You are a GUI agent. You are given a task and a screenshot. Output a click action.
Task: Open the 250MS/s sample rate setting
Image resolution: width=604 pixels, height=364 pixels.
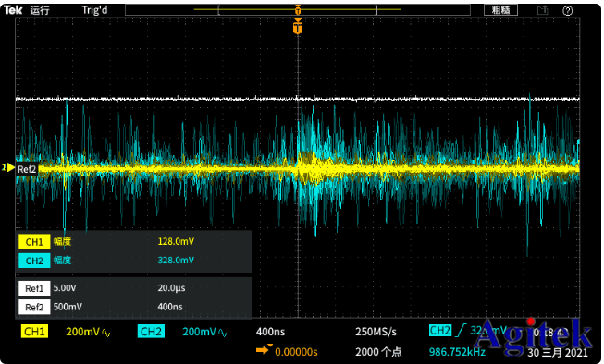click(376, 332)
